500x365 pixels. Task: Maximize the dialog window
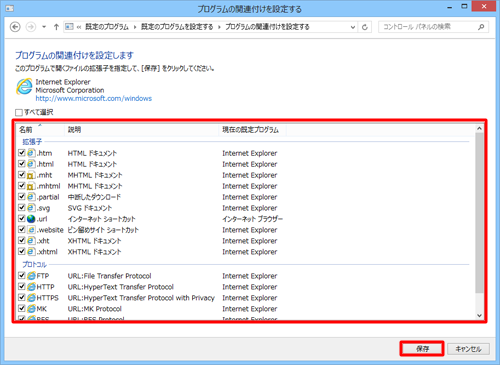point(464,7)
